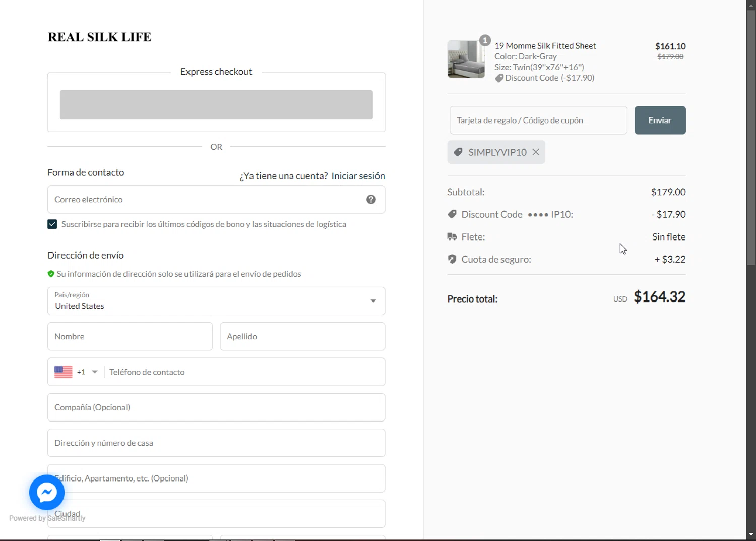Click the silk fitted sheet product thumbnail
The width and height of the screenshot is (756, 541).
tap(466, 59)
